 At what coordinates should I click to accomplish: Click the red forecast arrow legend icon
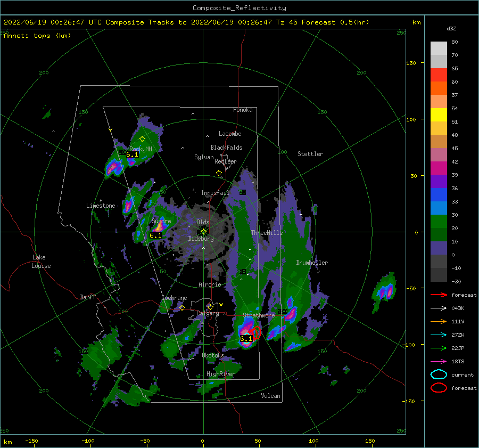(x=439, y=295)
